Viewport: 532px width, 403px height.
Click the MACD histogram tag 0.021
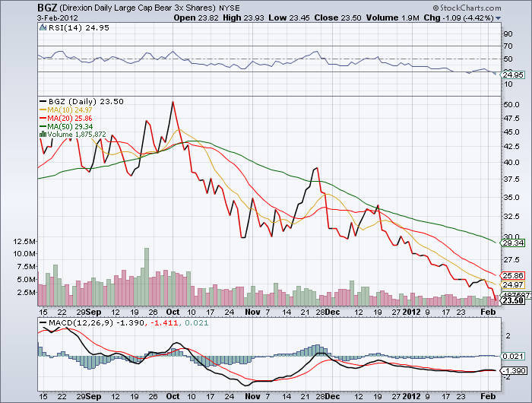click(x=513, y=356)
